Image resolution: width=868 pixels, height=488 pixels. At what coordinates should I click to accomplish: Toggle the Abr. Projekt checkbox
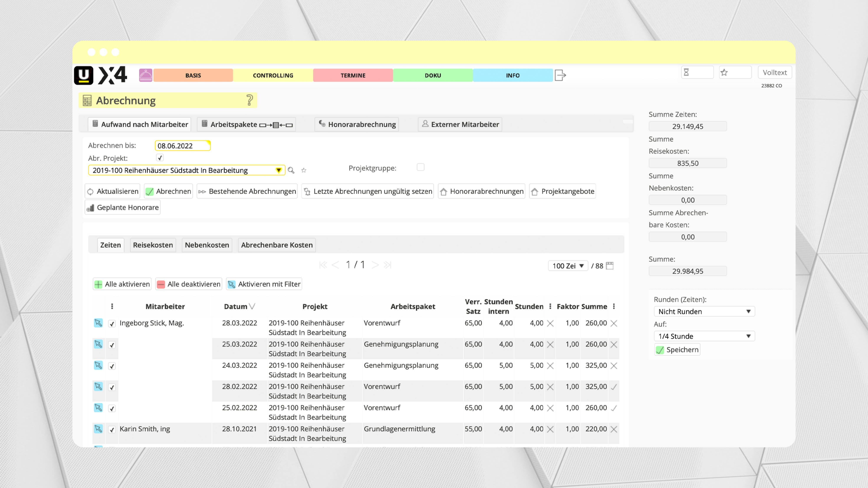(x=160, y=158)
